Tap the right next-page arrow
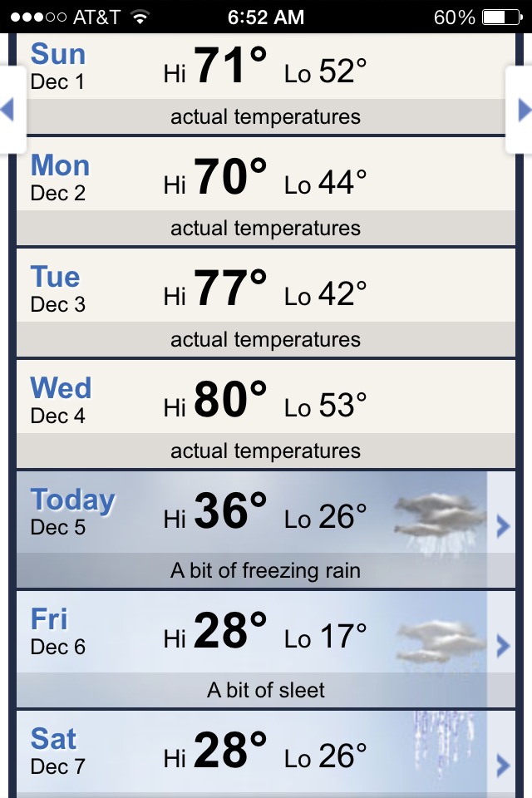The height and width of the screenshot is (798, 532). 522,110
